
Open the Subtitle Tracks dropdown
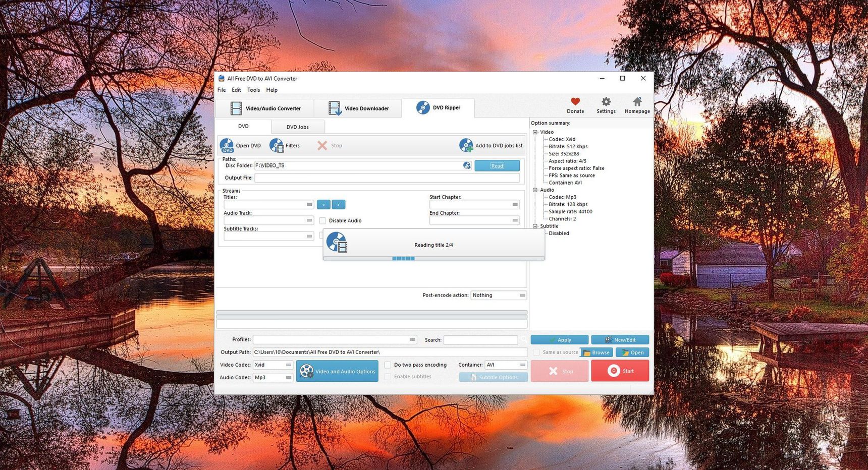(x=268, y=236)
